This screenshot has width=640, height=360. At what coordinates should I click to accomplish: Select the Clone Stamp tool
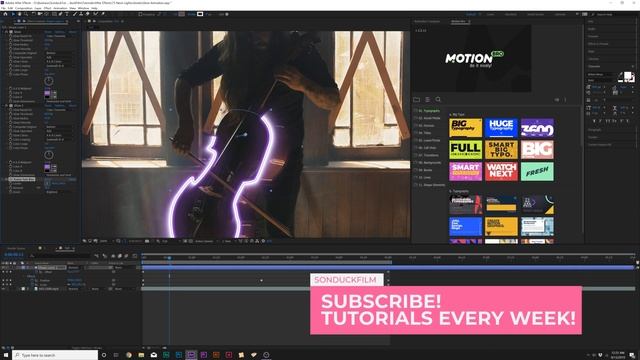(81, 14)
